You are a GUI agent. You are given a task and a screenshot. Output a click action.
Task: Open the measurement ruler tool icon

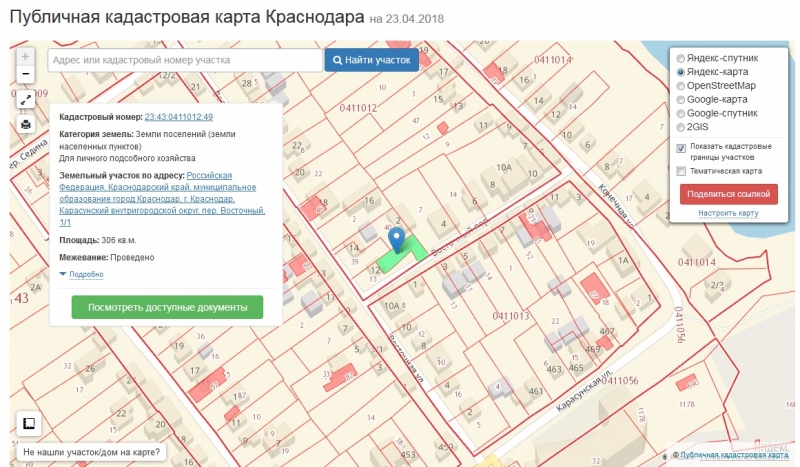29,424
